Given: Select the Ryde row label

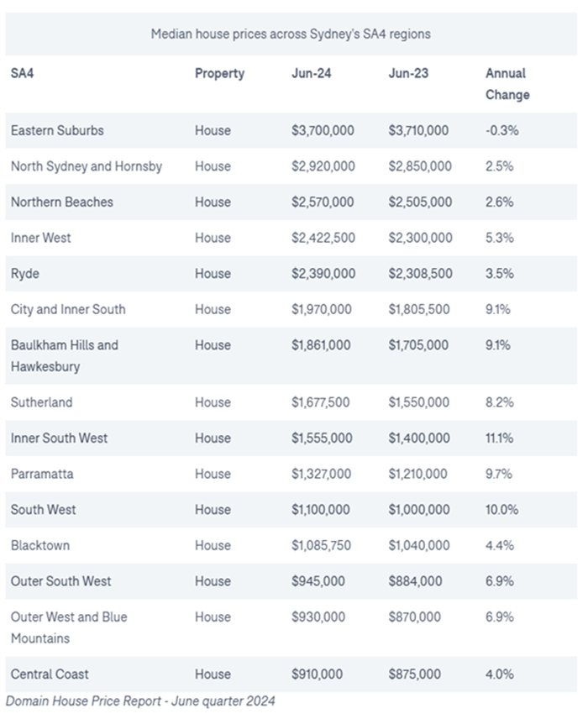Looking at the screenshot, I should 24,274.
